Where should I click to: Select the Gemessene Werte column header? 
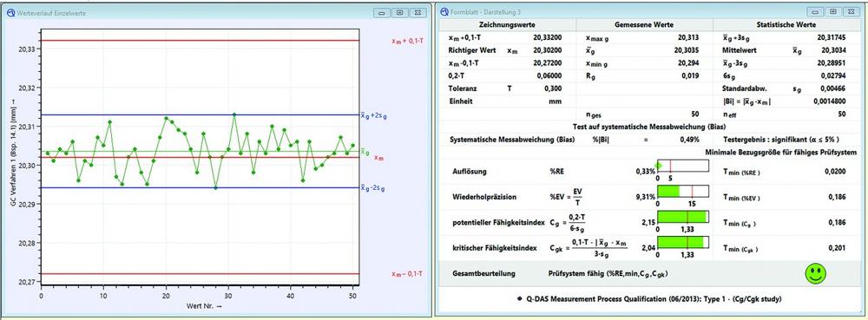click(x=644, y=25)
